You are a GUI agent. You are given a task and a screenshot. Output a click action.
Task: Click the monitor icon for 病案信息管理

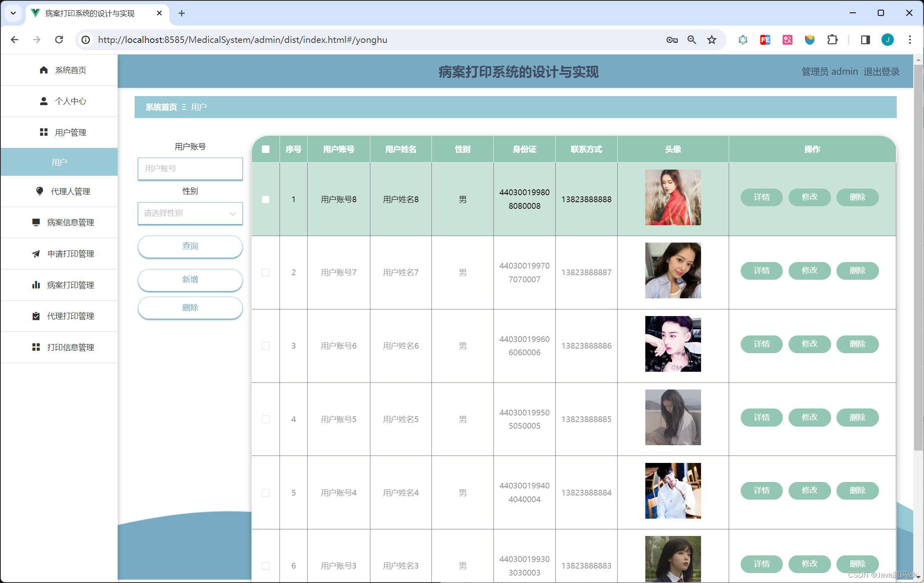click(x=36, y=222)
